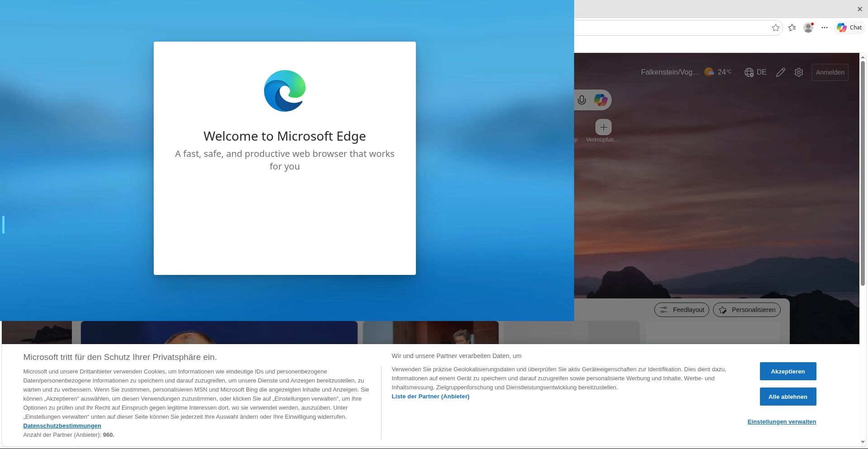Close the browser window
Viewport: 868px width, 449px height.
[859, 9]
